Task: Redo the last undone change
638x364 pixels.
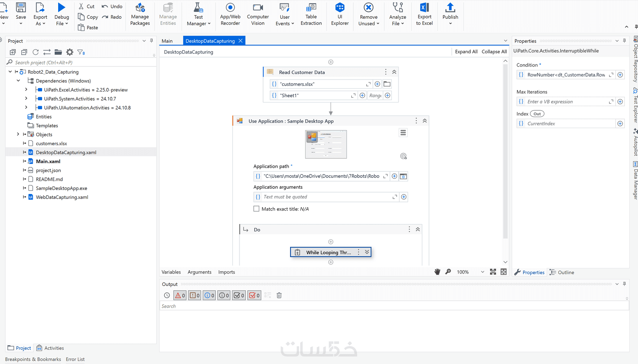Action: pos(112,17)
